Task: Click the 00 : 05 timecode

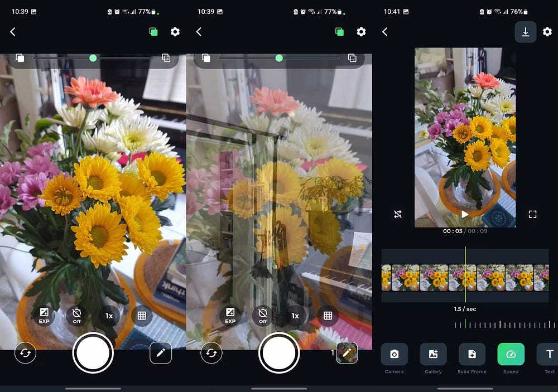Action: pos(453,231)
